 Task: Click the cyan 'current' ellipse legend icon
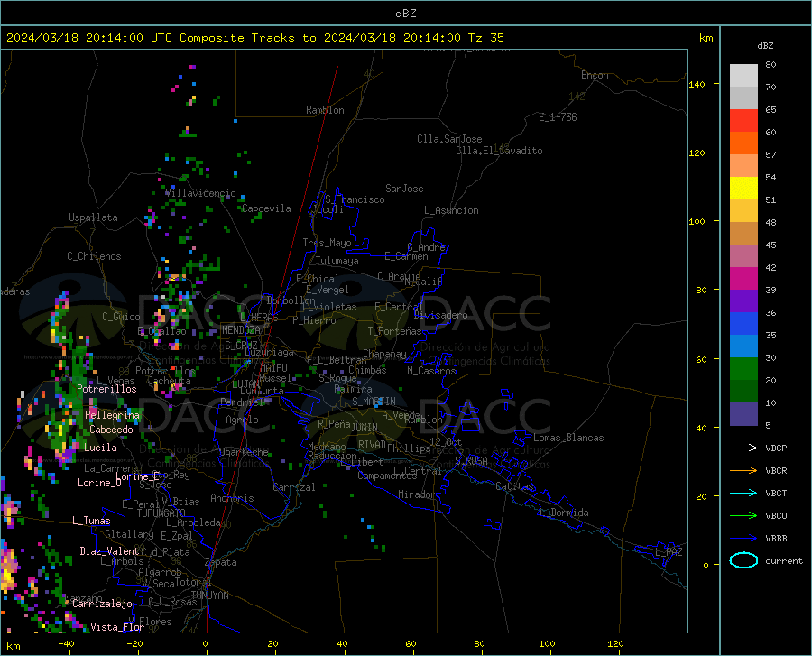743,560
